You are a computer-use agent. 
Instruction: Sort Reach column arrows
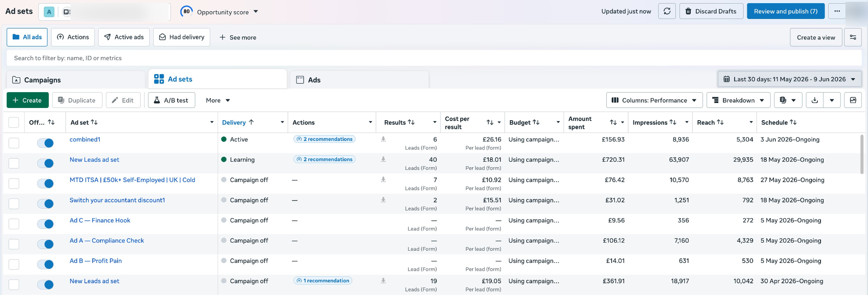(x=720, y=122)
